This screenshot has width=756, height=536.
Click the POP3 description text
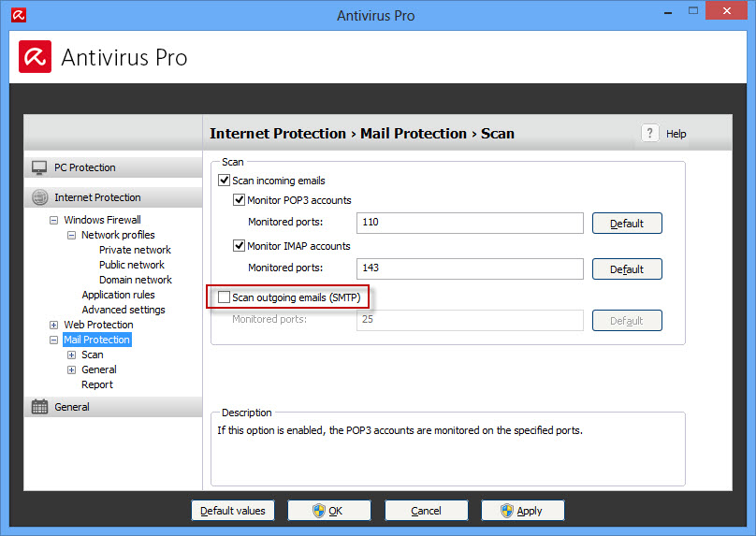click(400, 430)
